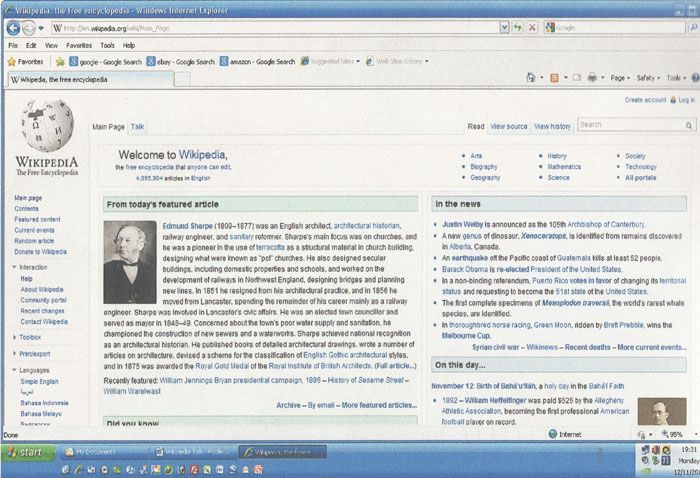This screenshot has height=478, width=700.
Task: Click the magnifier beside the Google search box
Action: click(694, 28)
